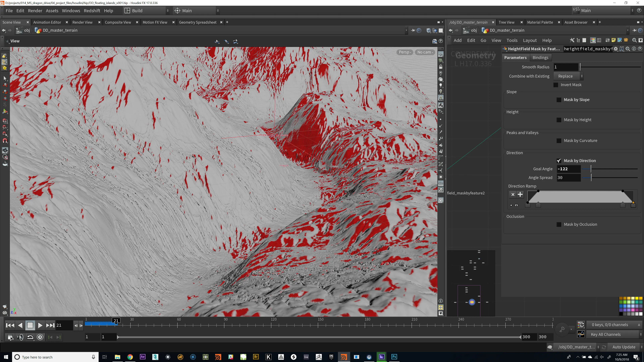
Task: Open Persp viewport projection dropdown
Action: point(405,52)
